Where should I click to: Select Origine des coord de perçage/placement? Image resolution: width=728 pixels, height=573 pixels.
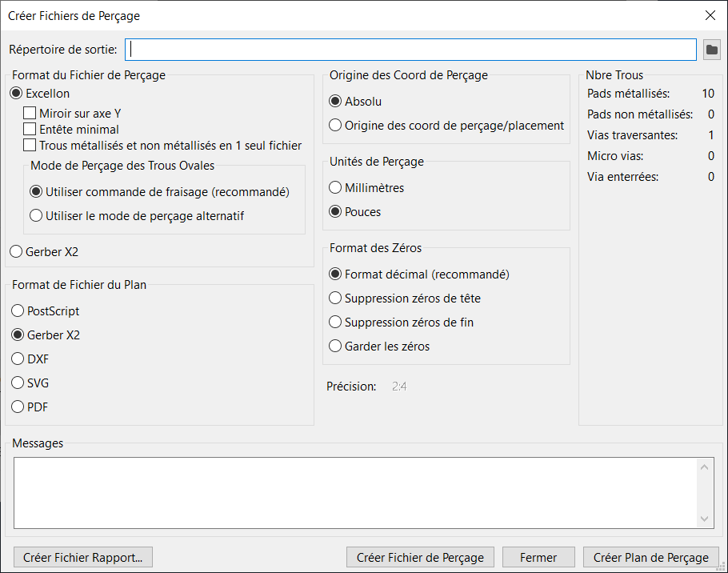[336, 126]
